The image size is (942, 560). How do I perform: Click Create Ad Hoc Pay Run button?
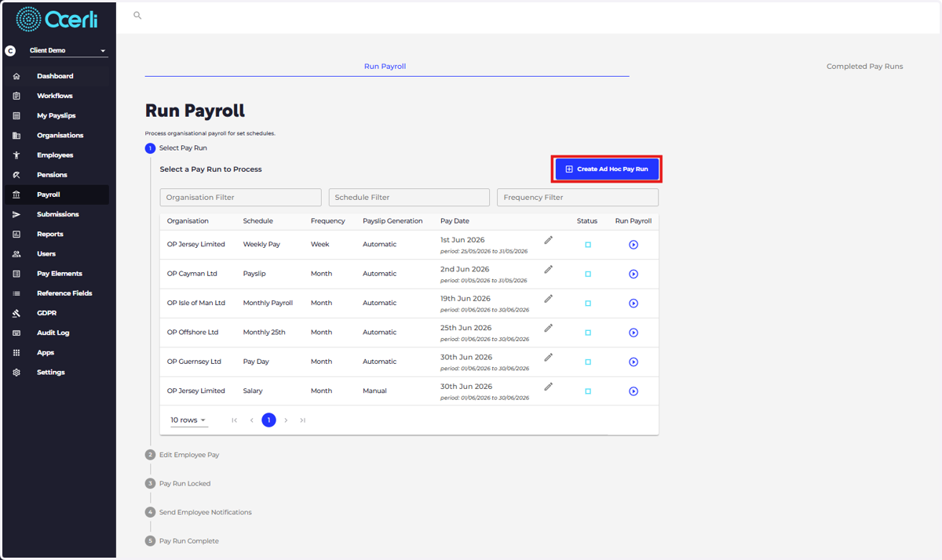pos(607,169)
